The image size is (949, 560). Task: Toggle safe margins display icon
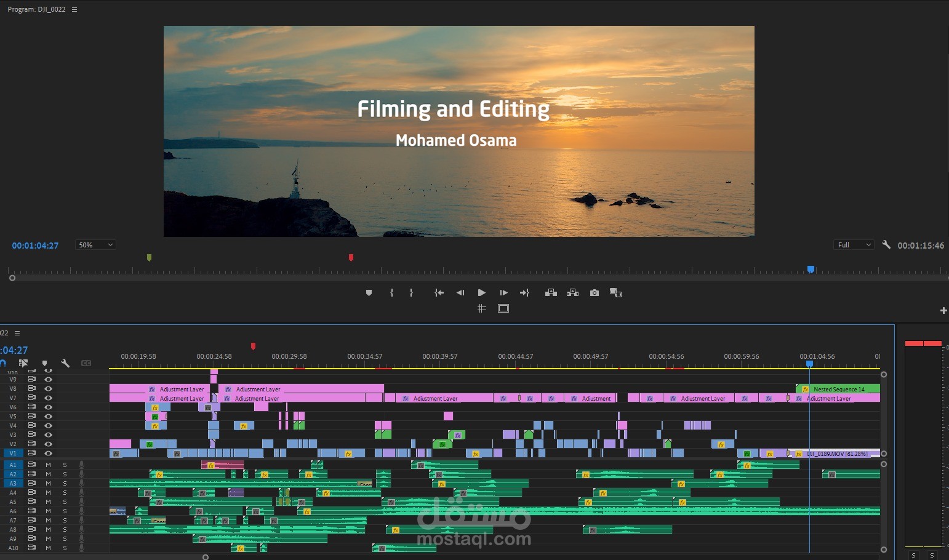(503, 308)
